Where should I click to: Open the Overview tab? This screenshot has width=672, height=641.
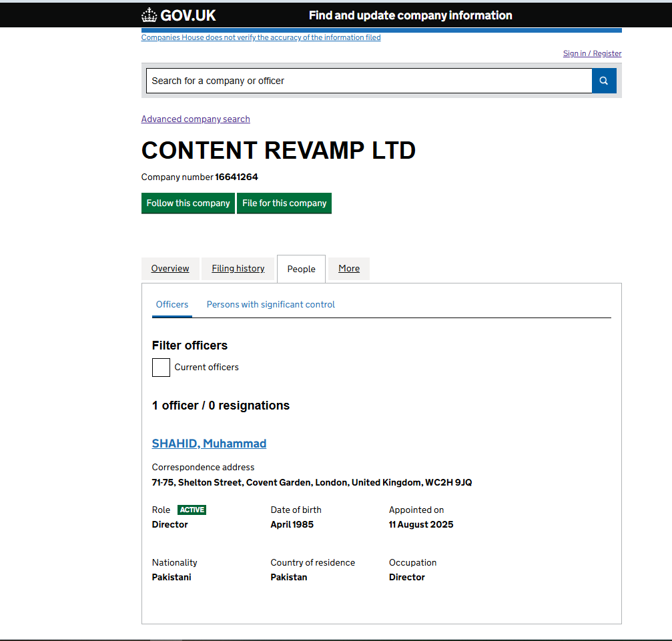point(170,269)
